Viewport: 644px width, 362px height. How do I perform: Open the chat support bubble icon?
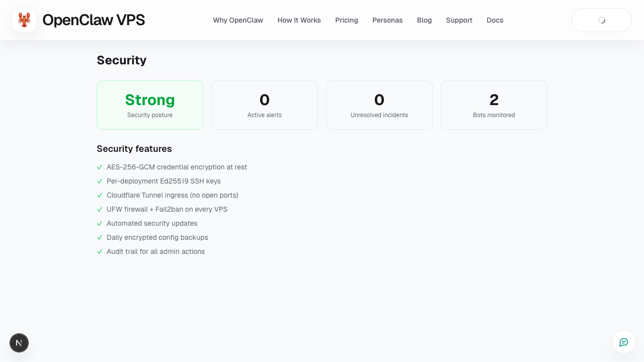click(x=623, y=342)
